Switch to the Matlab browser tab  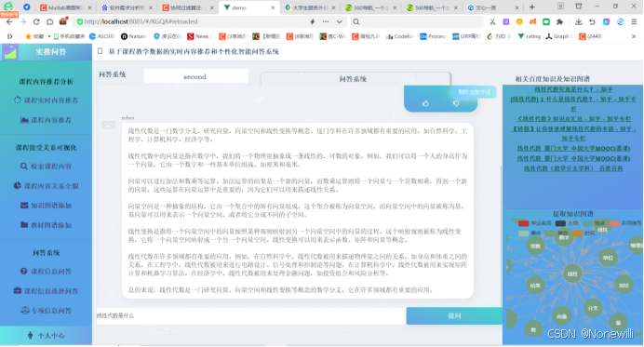[x=66, y=7]
